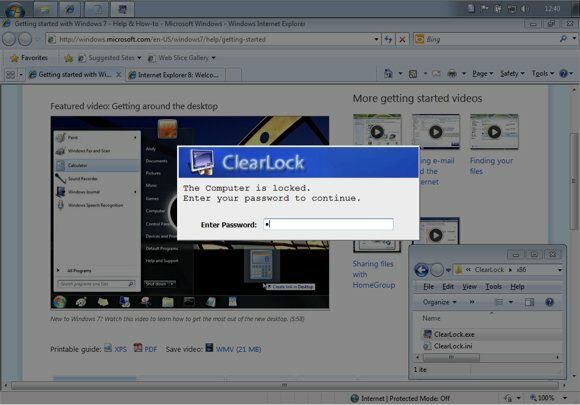Click the Windows Start orb
The height and width of the screenshot is (405, 580).
point(15,10)
